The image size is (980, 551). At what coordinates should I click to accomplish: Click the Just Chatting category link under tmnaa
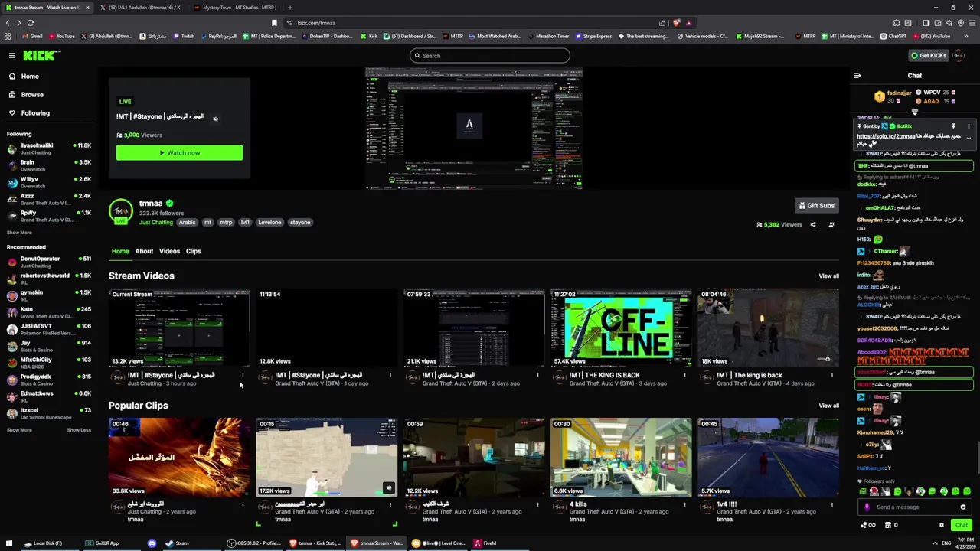[x=156, y=222]
